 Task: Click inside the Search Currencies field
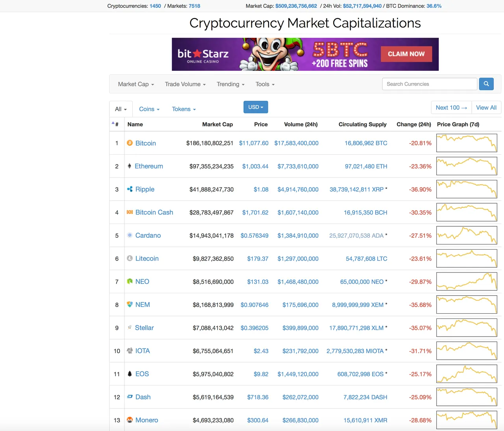(x=430, y=84)
